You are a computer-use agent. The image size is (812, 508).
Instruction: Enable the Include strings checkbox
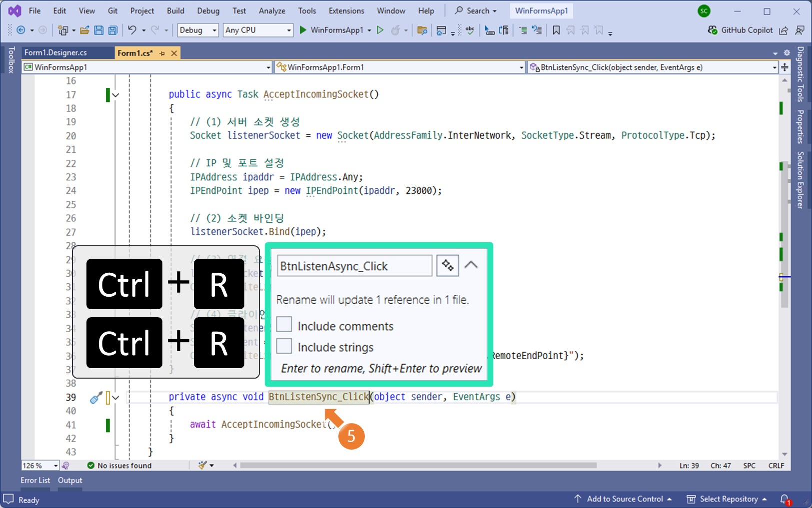coord(284,346)
